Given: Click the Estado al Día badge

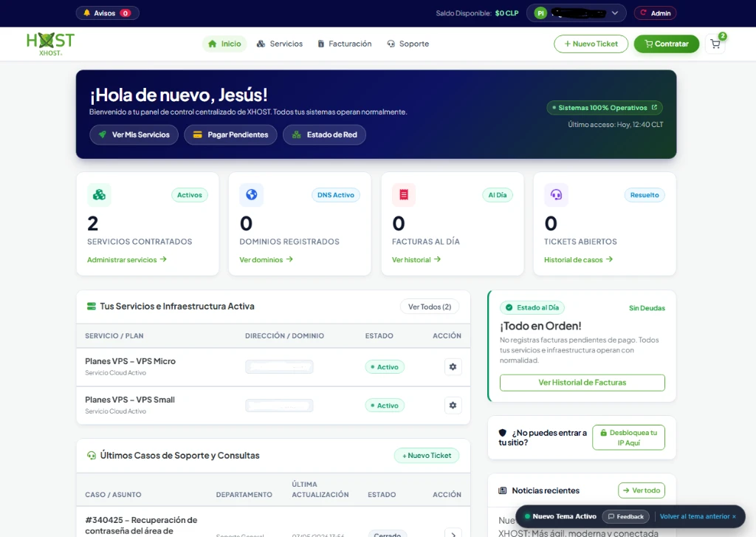Looking at the screenshot, I should point(532,307).
